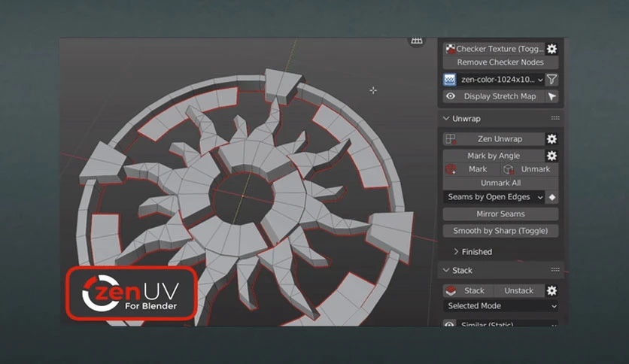Click the Stack button
Image resolution: width=629 pixels, height=364 pixels.
[469, 290]
